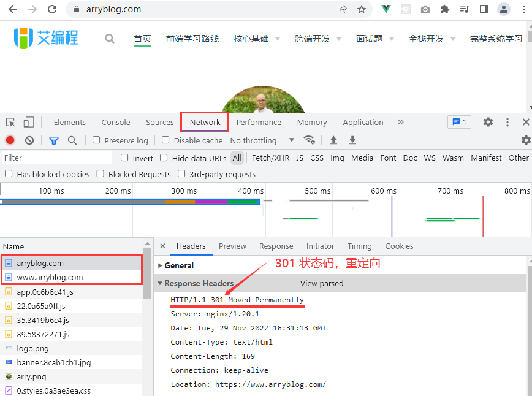Screen dimensions: 532x396
Task: Open the Vue devtools extension icon
Action: [386, 9]
